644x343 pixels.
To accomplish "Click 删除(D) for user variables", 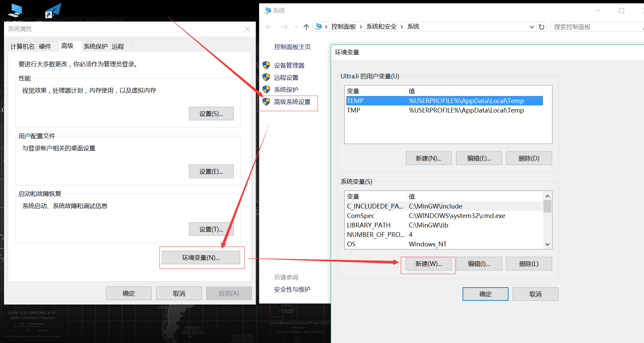I will point(529,158).
